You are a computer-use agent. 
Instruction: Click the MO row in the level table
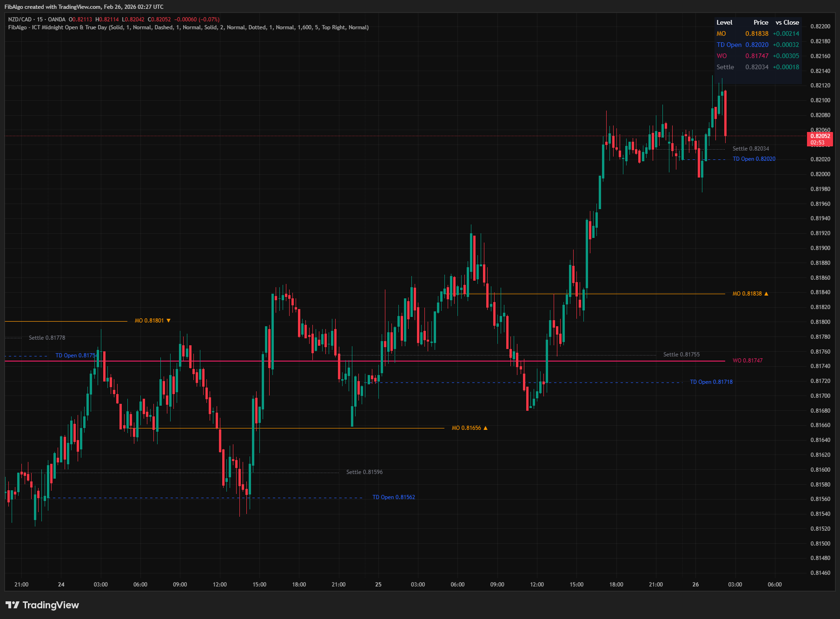tap(757, 33)
